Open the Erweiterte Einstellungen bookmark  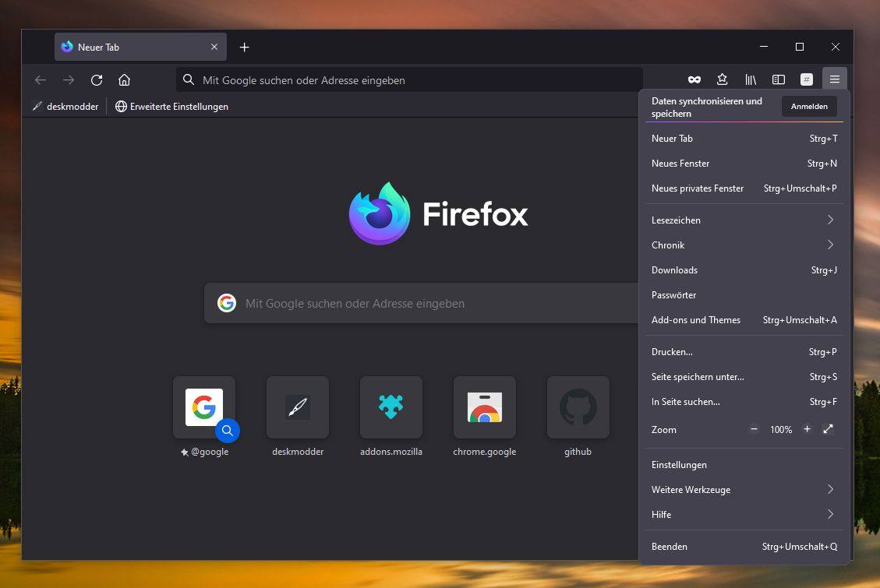coord(171,107)
